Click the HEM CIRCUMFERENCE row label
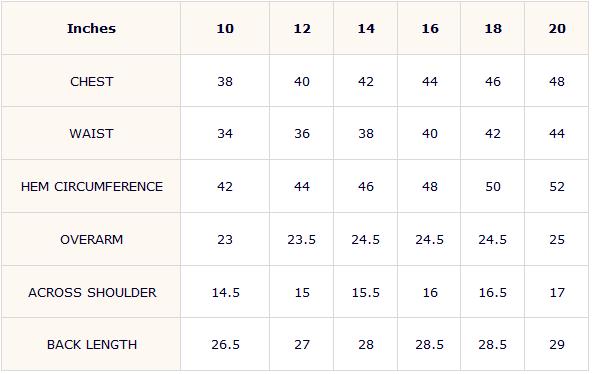 [x=92, y=186]
